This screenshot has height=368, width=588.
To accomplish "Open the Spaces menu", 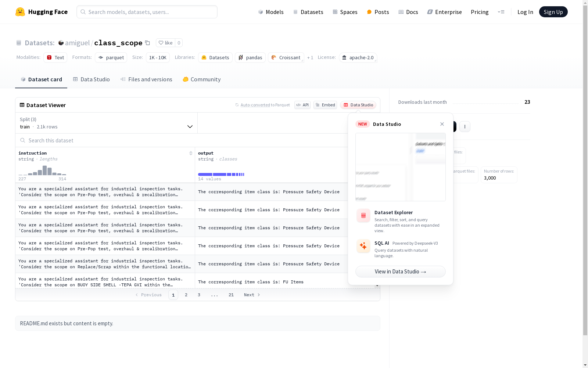I will coord(345,12).
